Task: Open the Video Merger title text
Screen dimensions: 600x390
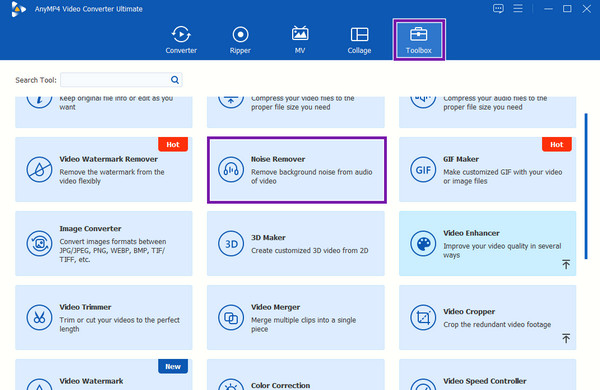Action: coord(276,307)
